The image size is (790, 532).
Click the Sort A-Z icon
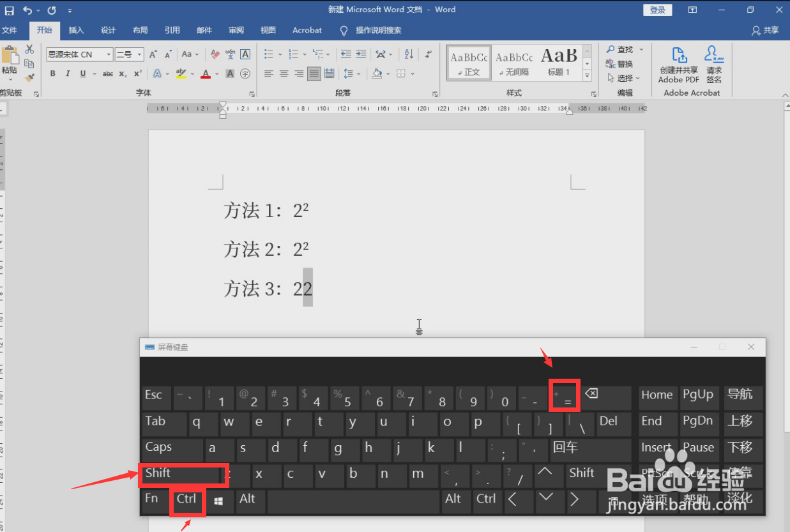pyautogui.click(x=409, y=55)
